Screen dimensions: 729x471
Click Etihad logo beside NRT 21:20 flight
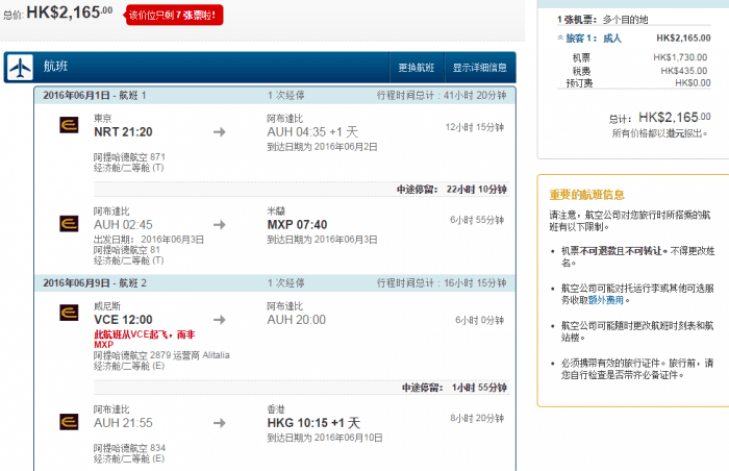pos(69,125)
